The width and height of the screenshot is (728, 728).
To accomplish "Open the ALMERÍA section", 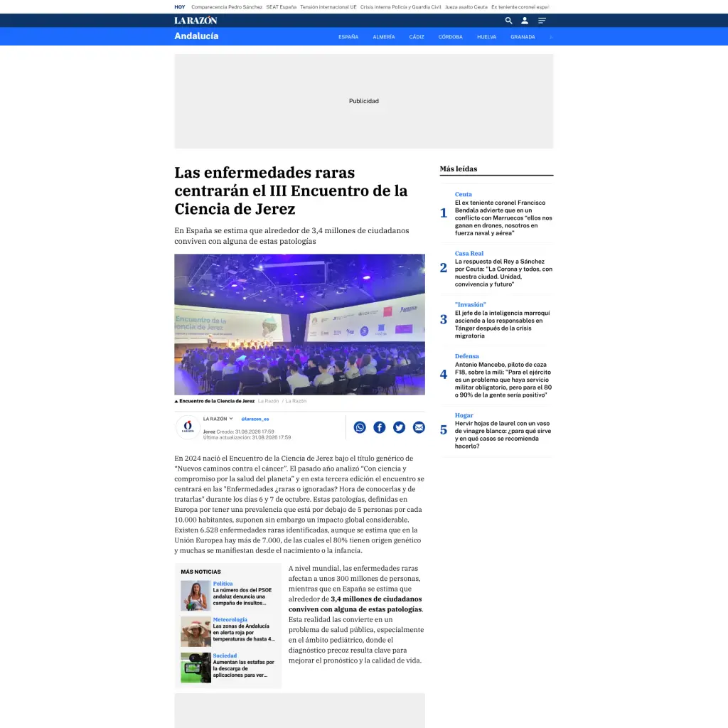I will (383, 37).
